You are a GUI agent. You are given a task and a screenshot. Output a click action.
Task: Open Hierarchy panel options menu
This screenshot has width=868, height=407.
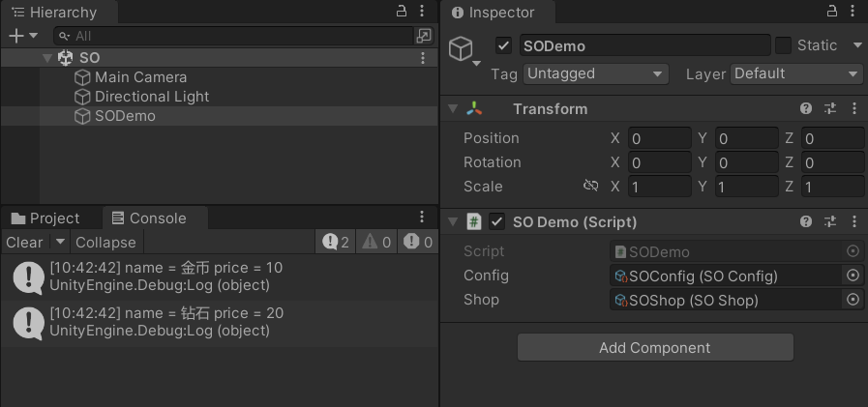coord(422,11)
